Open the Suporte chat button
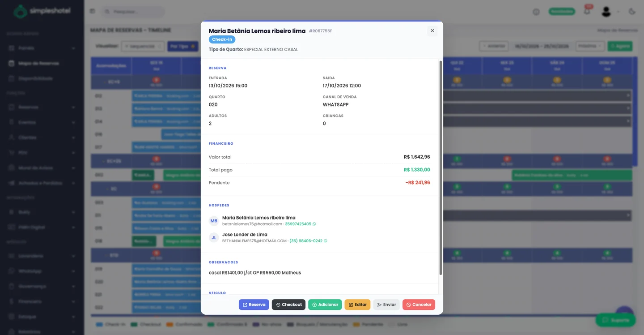This screenshot has width=644, height=335. (x=615, y=320)
